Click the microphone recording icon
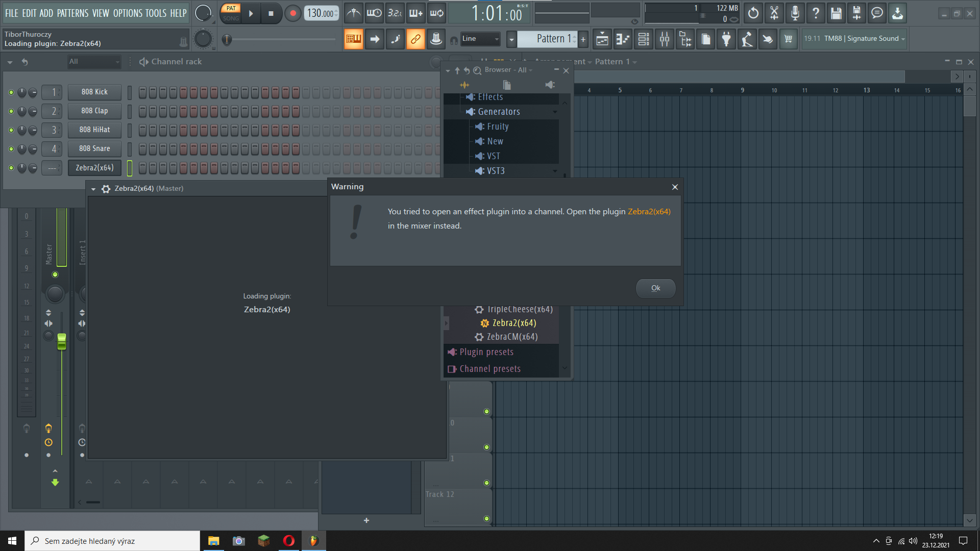This screenshot has height=551, width=980. point(795,13)
